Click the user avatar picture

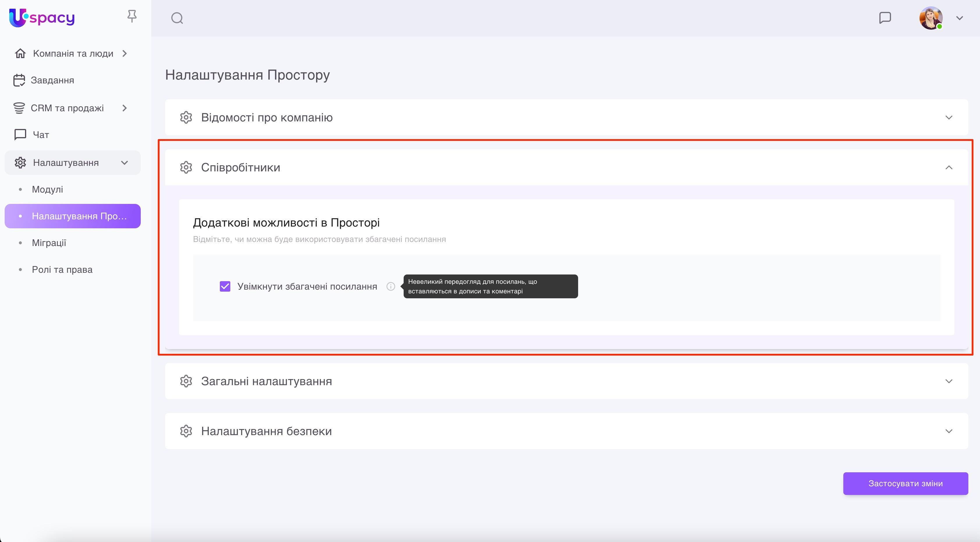coord(931,18)
